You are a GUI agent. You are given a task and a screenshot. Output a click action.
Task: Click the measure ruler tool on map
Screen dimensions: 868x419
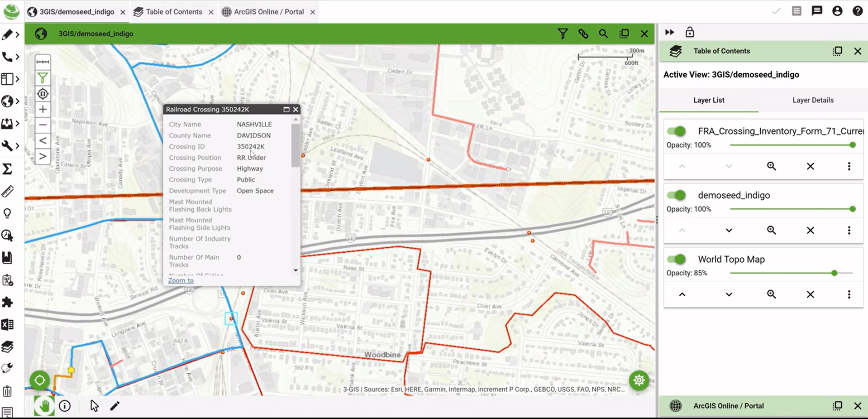43,62
